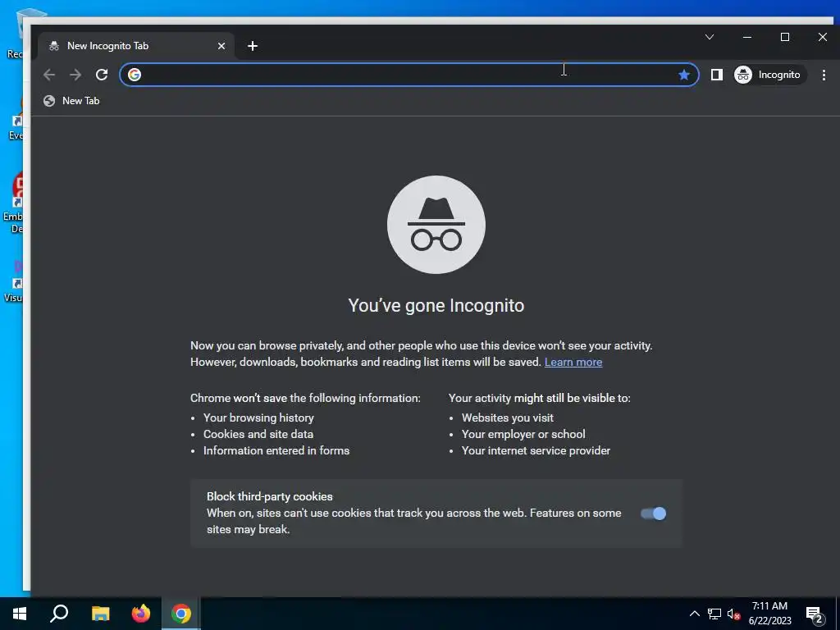Click 'Cookies and site data' list item
This screenshot has height=630, width=840.
(x=258, y=435)
